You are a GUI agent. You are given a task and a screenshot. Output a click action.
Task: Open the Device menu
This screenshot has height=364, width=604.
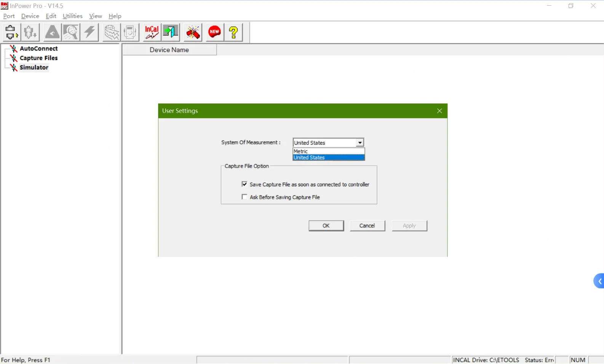(30, 16)
